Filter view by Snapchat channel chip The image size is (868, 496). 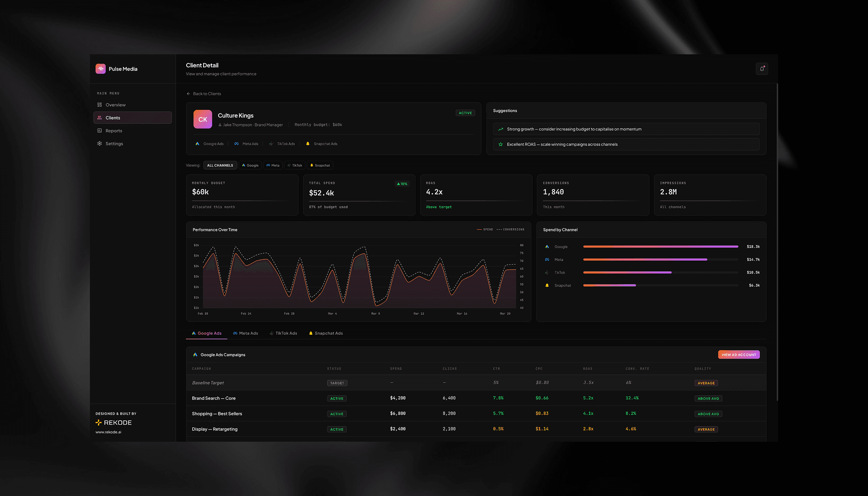pyautogui.click(x=320, y=165)
